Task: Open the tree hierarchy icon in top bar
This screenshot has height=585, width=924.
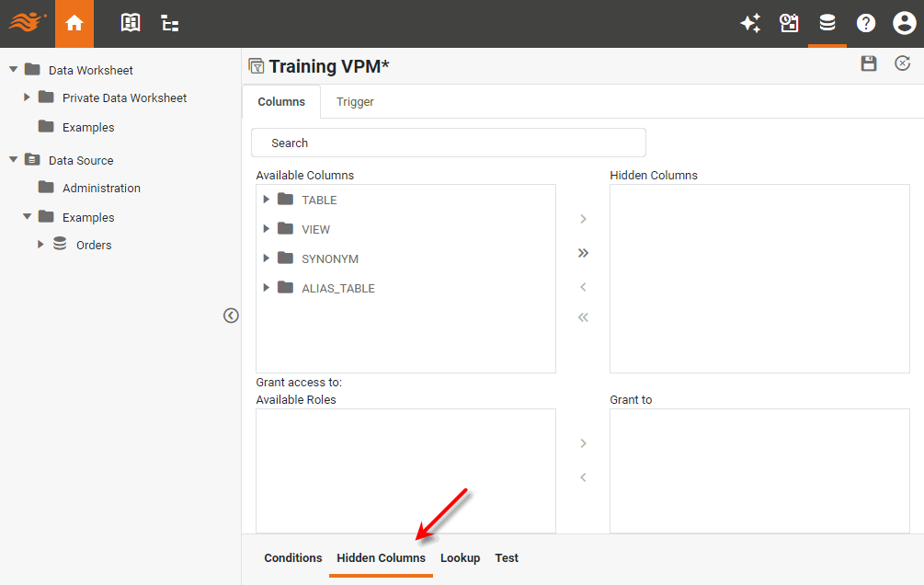Action: click(x=170, y=24)
